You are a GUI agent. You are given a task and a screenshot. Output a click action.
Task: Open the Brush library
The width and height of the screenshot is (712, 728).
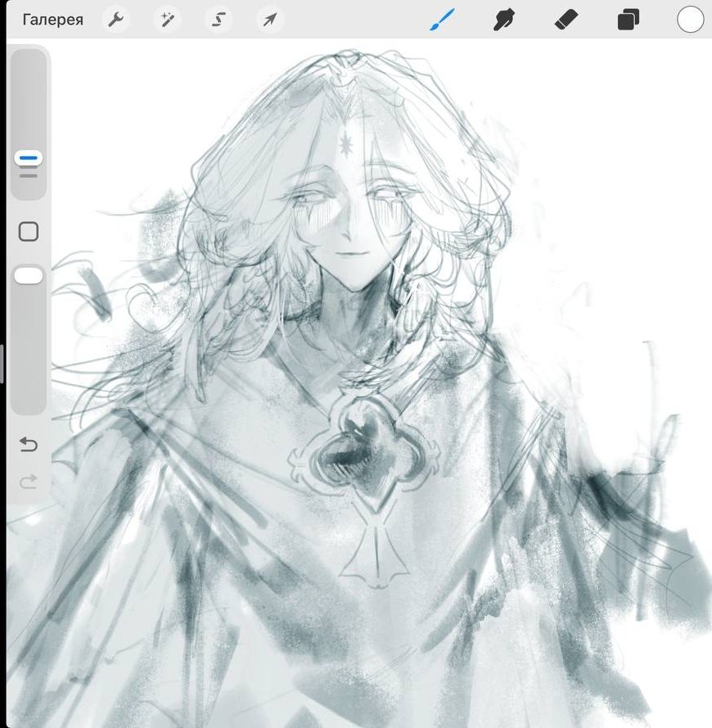point(441,20)
